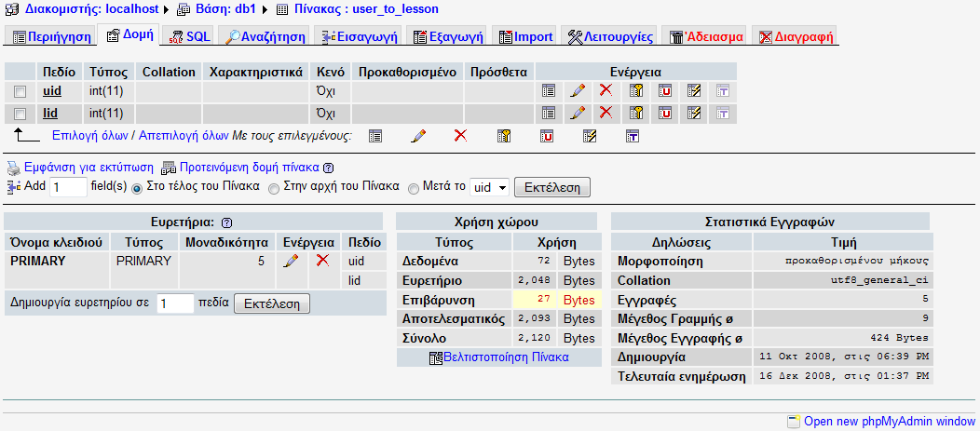This screenshot has height=431, width=980.
Task: Open the Διαγραφή tab
Action: click(x=796, y=37)
